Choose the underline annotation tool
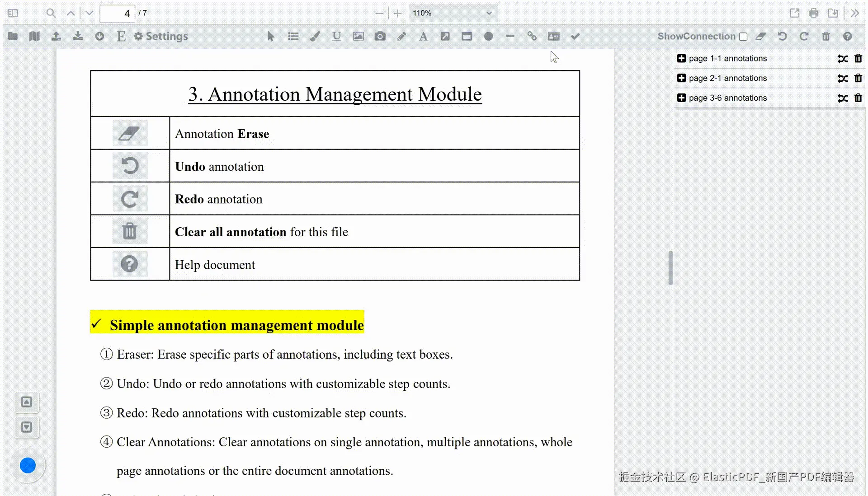Viewport: 868px width, 496px height. [x=336, y=37]
